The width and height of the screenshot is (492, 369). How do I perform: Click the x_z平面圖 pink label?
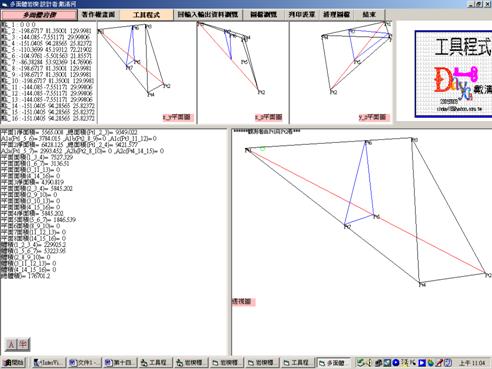coord(268,117)
